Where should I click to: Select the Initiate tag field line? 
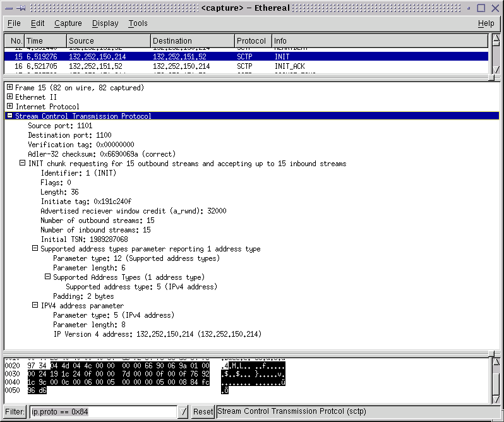tap(86, 202)
